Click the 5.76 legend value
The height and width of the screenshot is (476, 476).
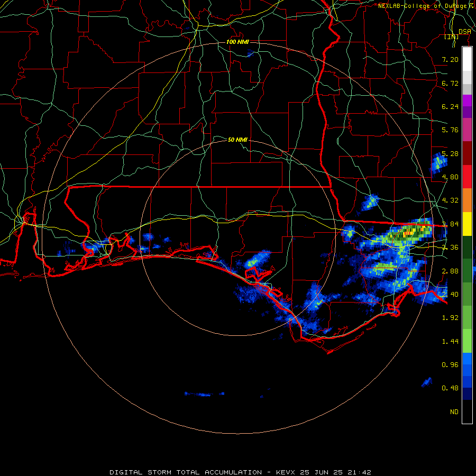pos(450,130)
